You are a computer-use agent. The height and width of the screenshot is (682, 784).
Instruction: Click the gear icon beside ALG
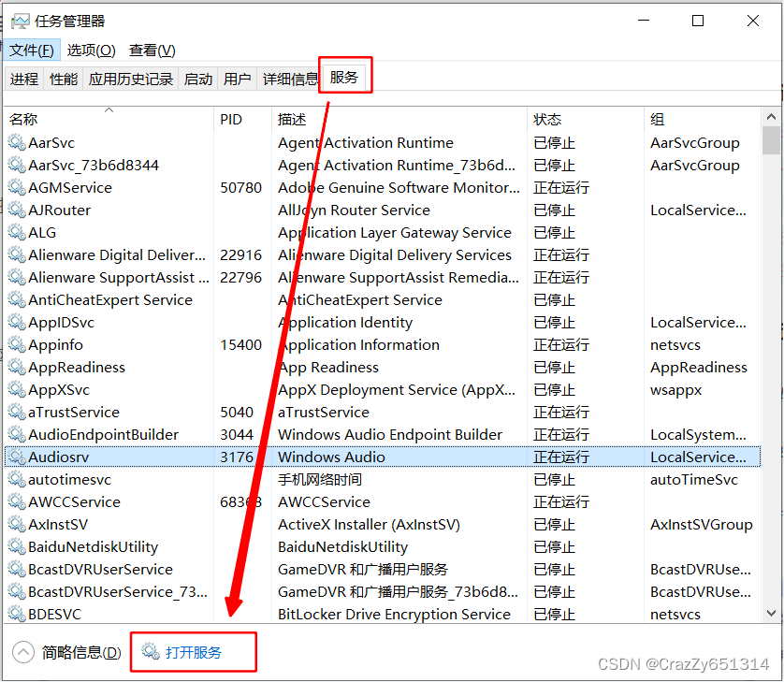[x=17, y=233]
